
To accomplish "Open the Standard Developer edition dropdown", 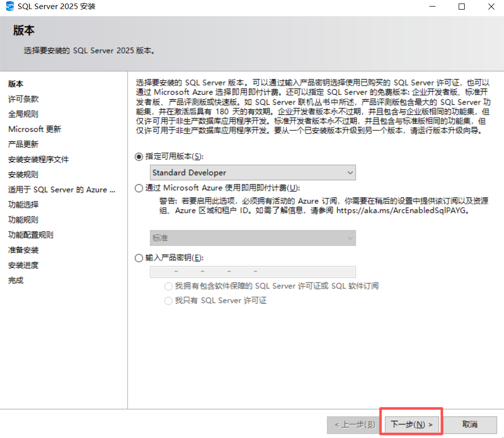I will [253, 173].
